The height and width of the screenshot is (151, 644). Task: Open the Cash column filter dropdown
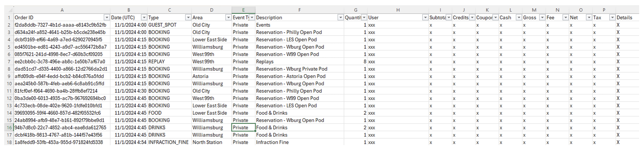tap(519, 18)
